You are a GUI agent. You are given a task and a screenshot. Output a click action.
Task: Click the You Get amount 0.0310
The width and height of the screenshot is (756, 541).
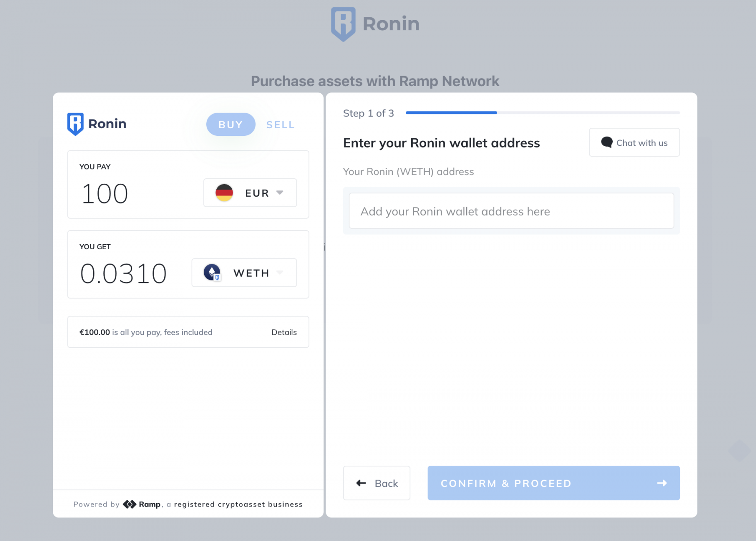tap(123, 274)
